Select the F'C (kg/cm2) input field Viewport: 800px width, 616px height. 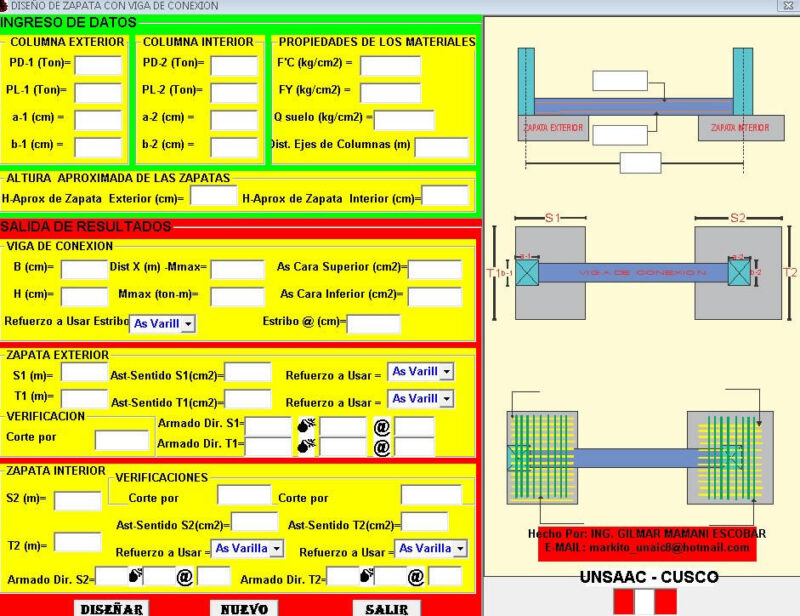tap(390, 65)
